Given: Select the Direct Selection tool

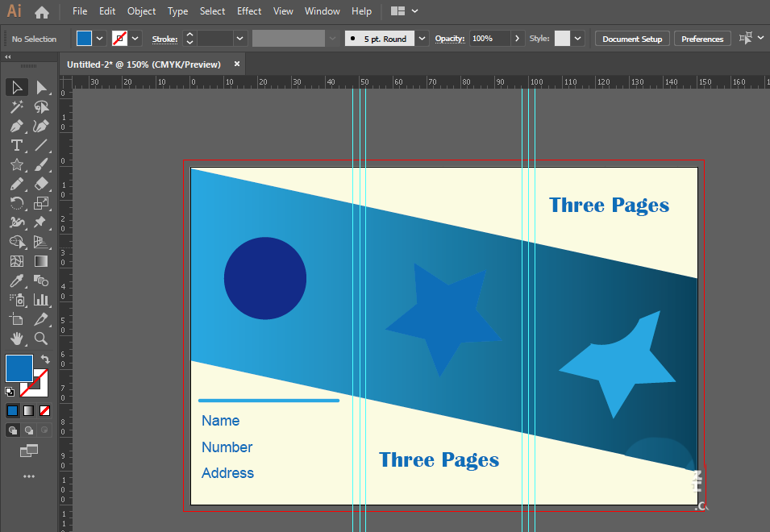Looking at the screenshot, I should point(41,87).
